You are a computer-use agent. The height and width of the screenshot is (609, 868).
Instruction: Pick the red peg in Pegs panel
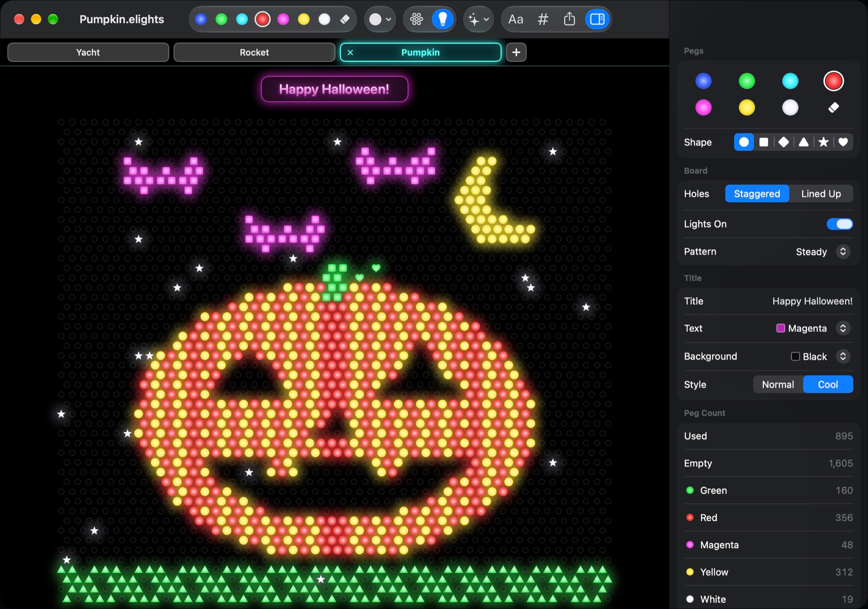click(833, 81)
